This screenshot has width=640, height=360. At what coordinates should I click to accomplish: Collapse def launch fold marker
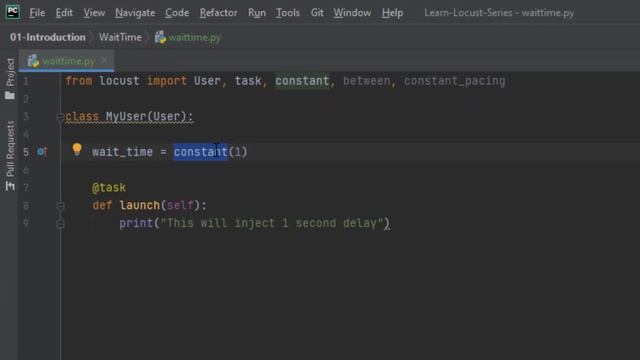point(60,206)
